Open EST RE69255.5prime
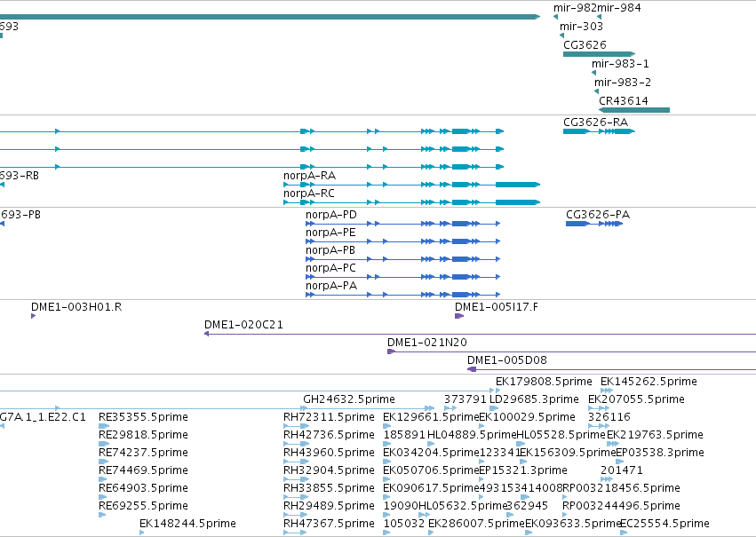The image size is (756, 537). pyautogui.click(x=143, y=507)
